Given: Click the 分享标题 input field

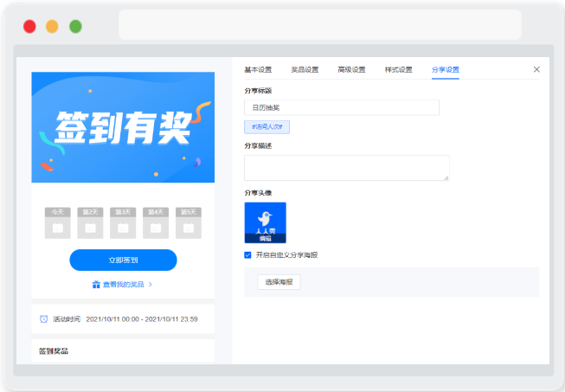Looking at the screenshot, I should [342, 107].
